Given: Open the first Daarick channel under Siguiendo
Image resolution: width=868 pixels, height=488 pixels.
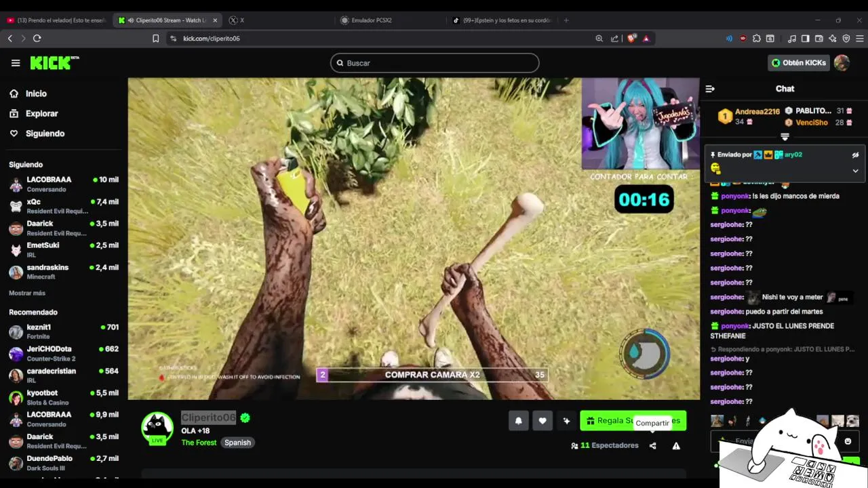Looking at the screenshot, I should (x=64, y=228).
